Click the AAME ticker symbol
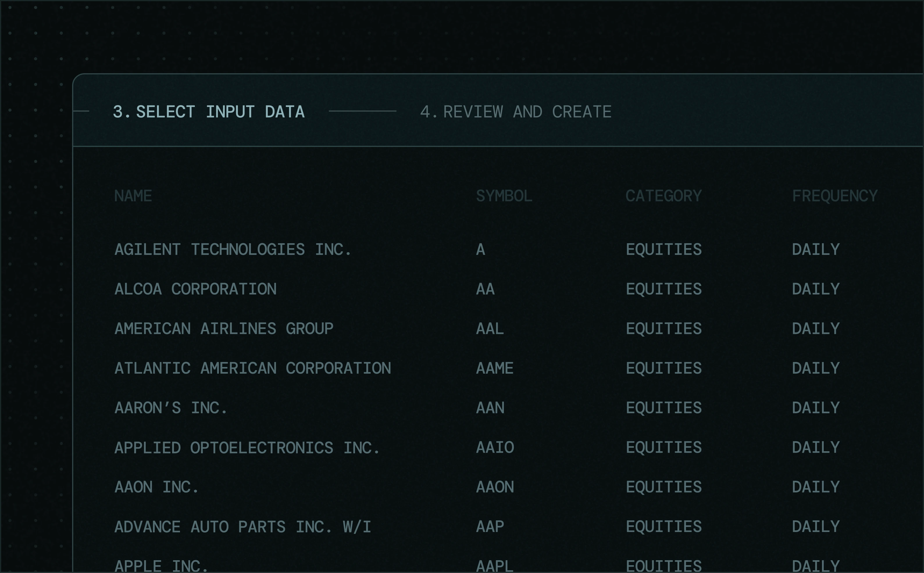The image size is (924, 573). [494, 368]
